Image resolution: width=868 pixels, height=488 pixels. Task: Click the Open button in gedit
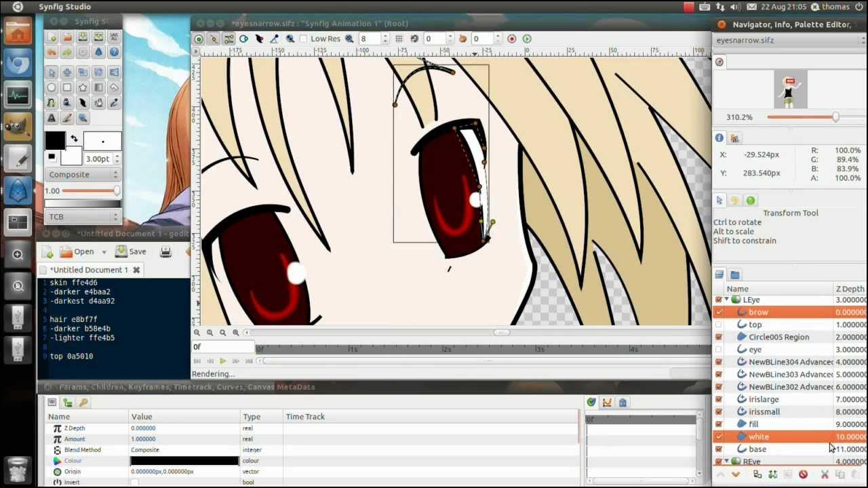coord(77,251)
